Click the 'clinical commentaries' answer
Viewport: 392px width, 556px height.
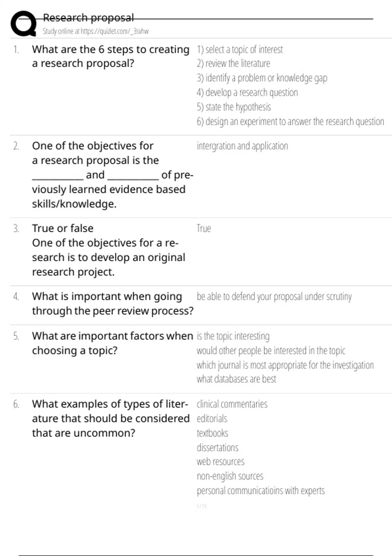coord(232,404)
